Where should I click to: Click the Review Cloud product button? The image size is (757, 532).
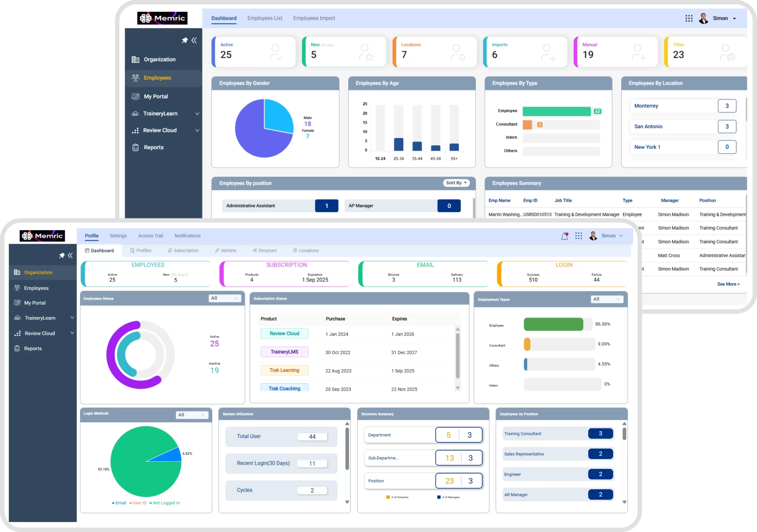click(x=284, y=334)
